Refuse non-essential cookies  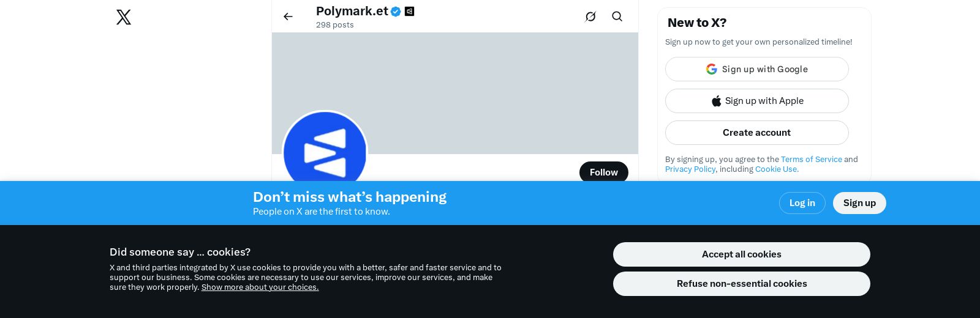click(x=741, y=284)
